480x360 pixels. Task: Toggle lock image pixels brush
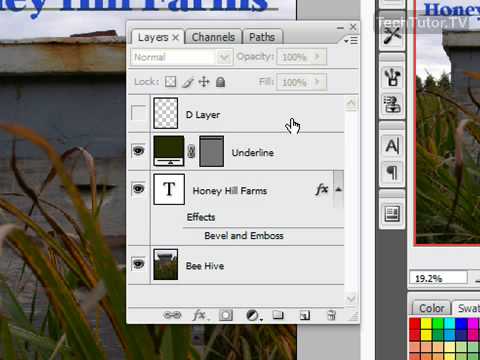click(188, 82)
